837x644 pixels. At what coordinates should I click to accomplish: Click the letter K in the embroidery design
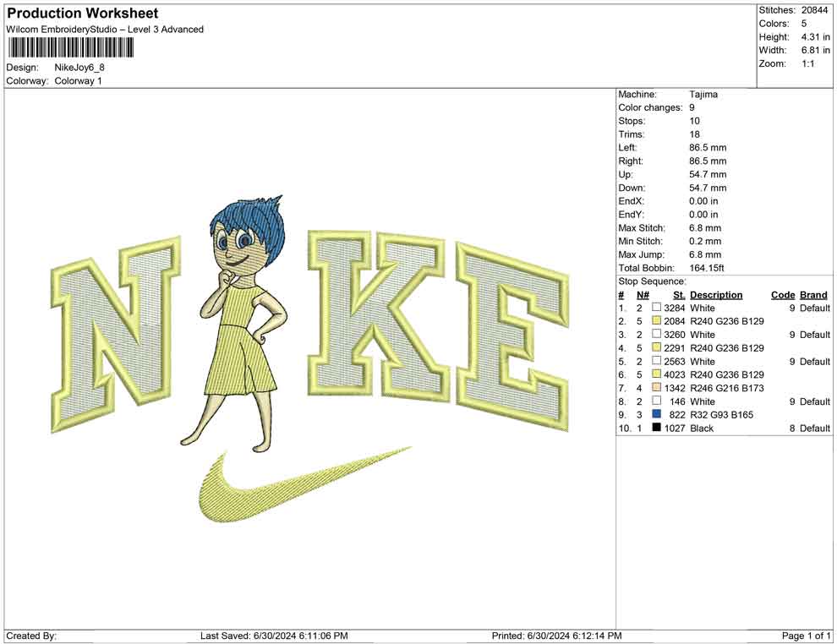pyautogui.click(x=377, y=317)
